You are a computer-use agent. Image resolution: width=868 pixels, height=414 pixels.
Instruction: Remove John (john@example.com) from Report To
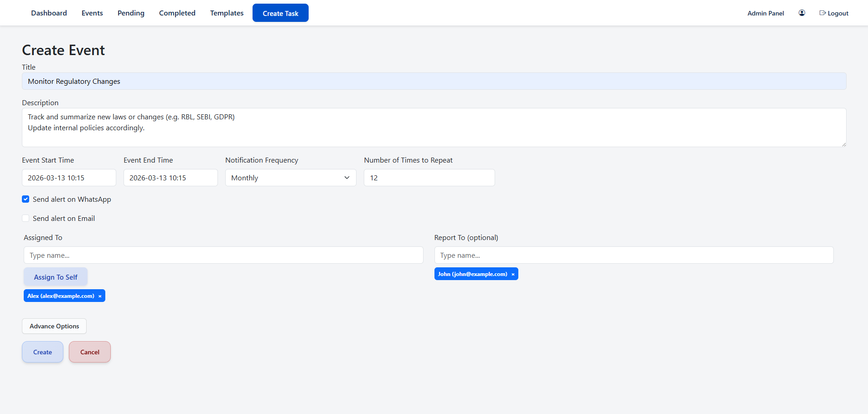pos(513,274)
